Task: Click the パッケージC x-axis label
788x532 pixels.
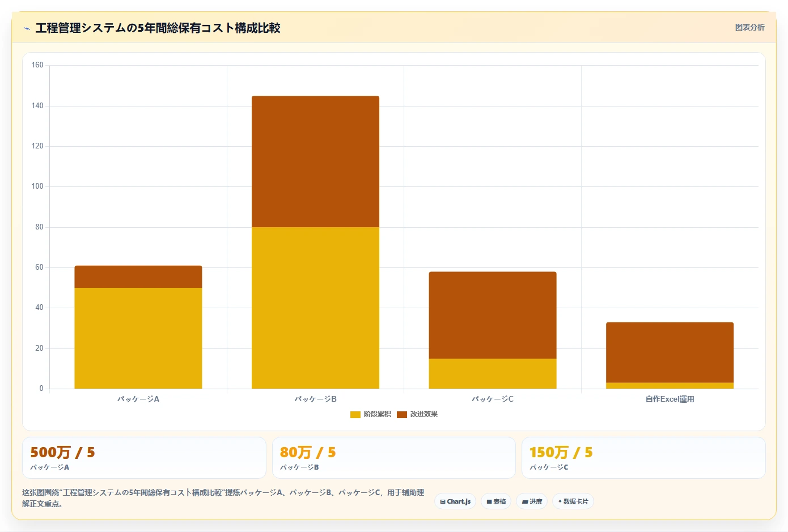Action: point(493,399)
